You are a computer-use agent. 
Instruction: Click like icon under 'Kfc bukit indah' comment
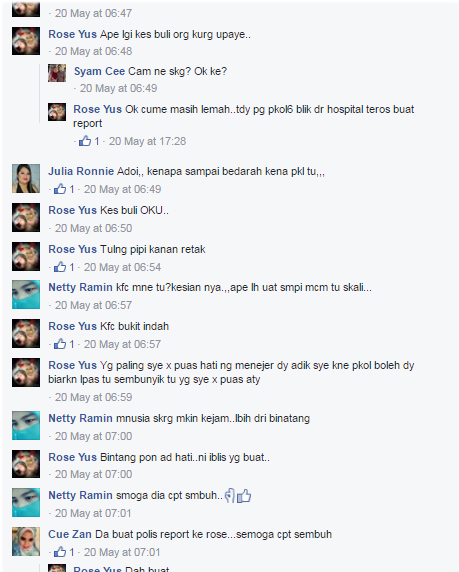[60, 344]
